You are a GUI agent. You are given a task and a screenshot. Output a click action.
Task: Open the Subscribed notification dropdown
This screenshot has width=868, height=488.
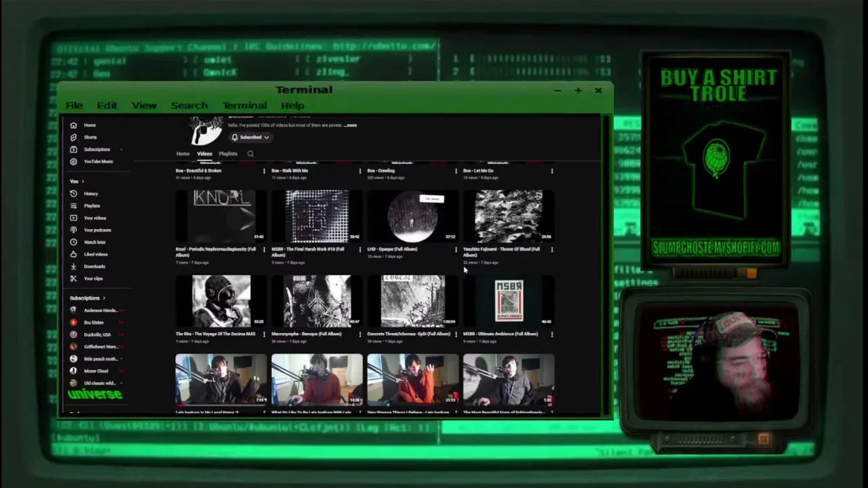coord(250,138)
